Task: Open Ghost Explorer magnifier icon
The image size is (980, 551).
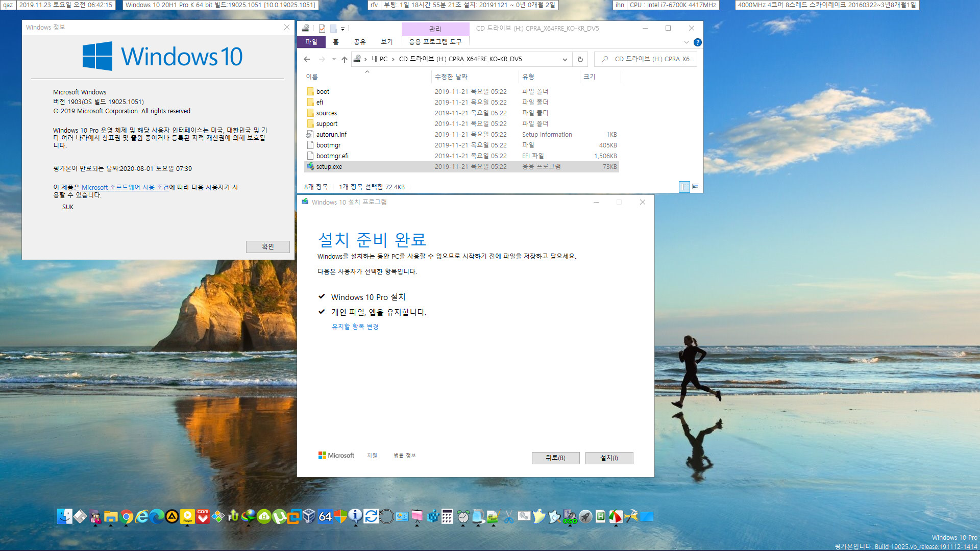Action: (554, 517)
